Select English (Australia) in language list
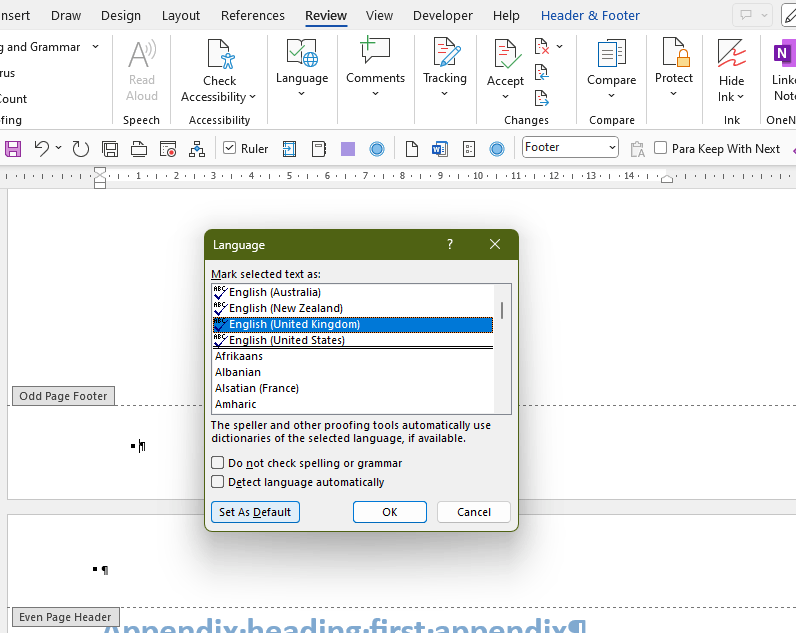This screenshot has height=633, width=796. click(353, 292)
